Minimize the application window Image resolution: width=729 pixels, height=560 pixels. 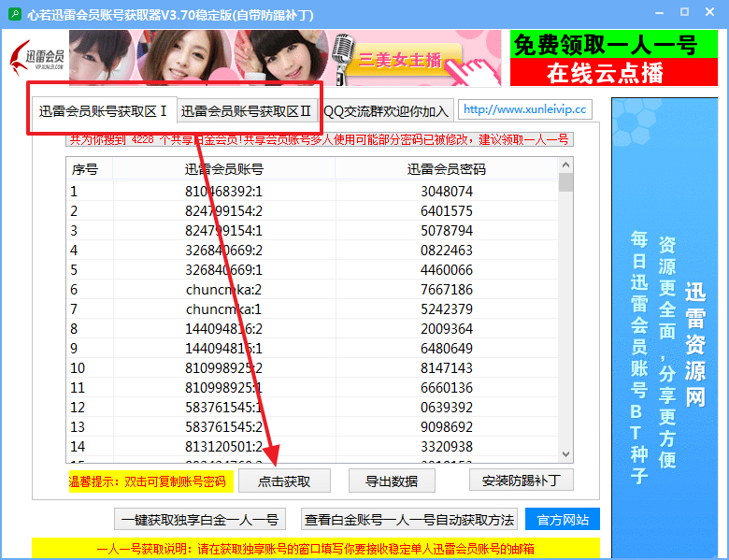coord(659,12)
